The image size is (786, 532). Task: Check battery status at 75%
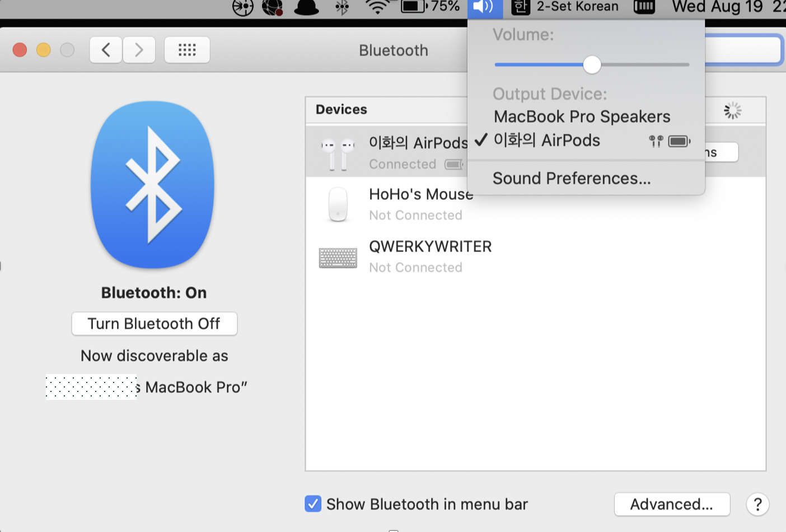[431, 7]
